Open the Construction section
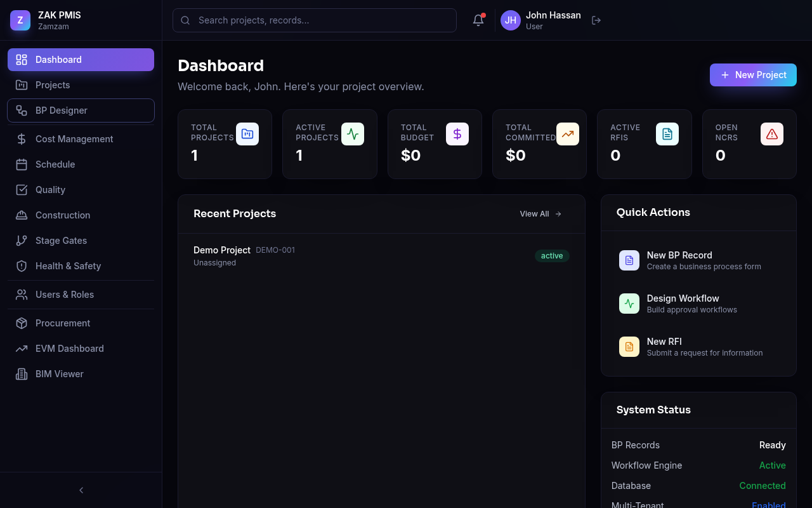 coord(81,215)
